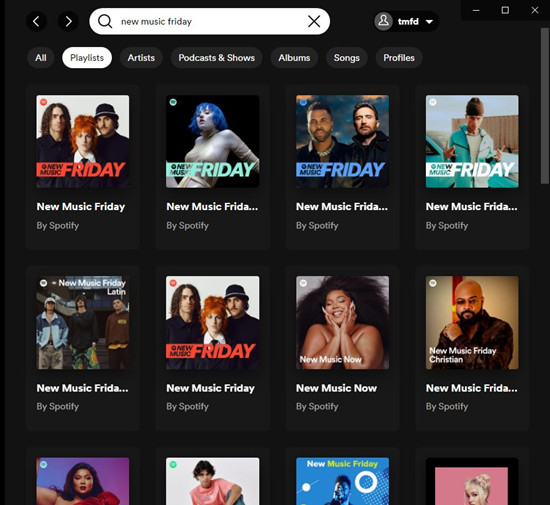550x505 pixels.
Task: Select the All filter chip
Action: (41, 58)
